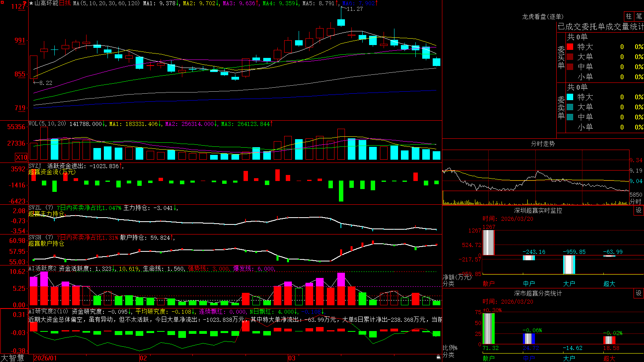The width and height of the screenshot is (644, 362).
Task: Click the X10 volume scale box
Action: coord(21,157)
